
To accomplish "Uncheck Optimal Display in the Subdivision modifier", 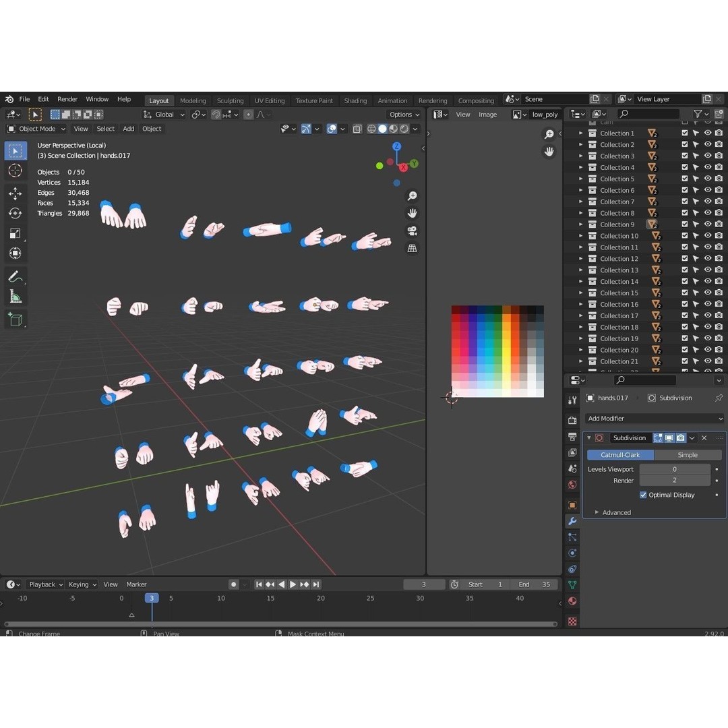I will [643, 495].
